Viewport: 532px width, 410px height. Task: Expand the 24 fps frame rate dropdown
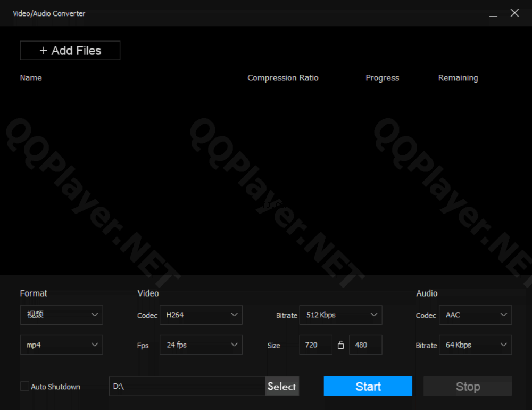tap(201, 345)
